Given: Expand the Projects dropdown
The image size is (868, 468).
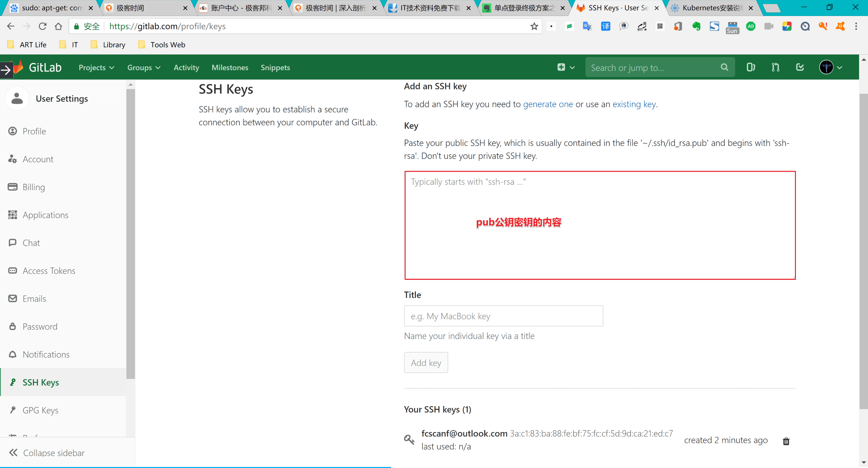Looking at the screenshot, I should [x=96, y=68].
